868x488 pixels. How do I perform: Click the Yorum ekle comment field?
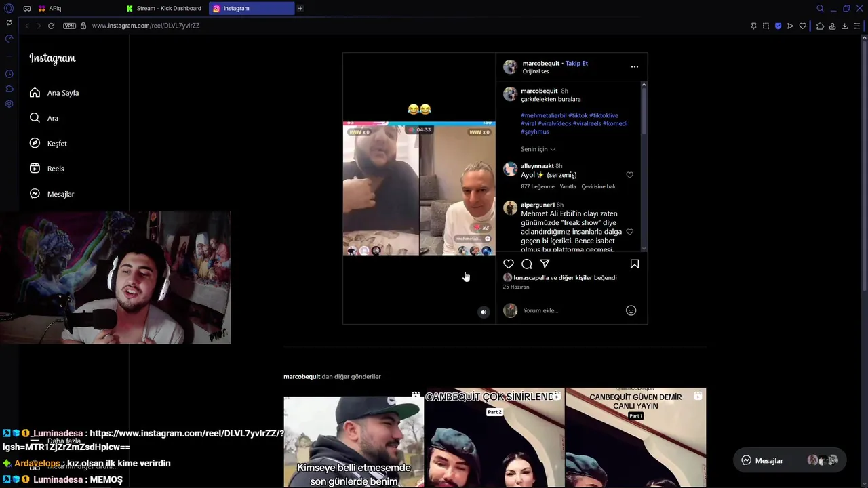click(x=570, y=310)
